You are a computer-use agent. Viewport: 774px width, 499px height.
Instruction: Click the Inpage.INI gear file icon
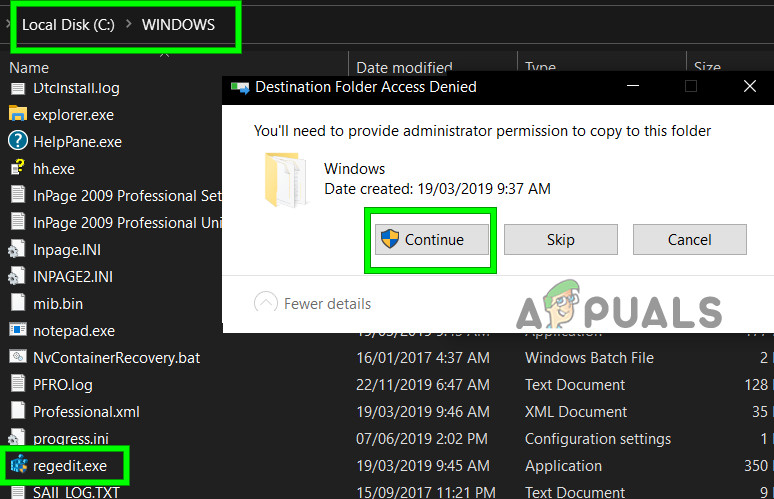click(x=17, y=249)
